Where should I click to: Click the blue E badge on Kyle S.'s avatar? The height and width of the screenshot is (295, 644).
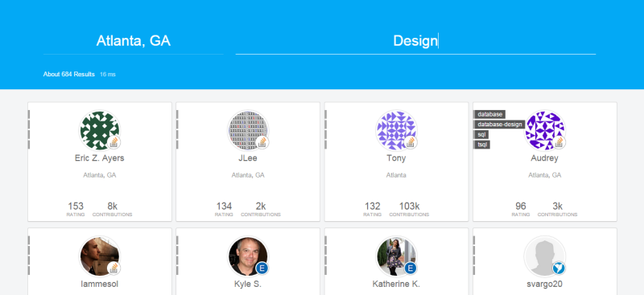(262, 268)
